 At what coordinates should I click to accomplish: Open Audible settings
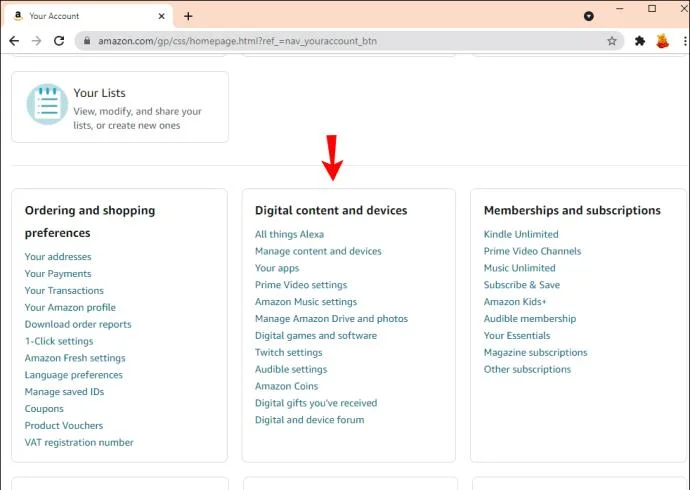point(291,369)
